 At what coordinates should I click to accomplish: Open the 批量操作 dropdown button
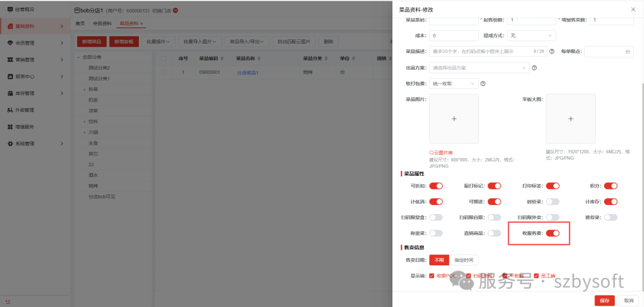(x=158, y=42)
